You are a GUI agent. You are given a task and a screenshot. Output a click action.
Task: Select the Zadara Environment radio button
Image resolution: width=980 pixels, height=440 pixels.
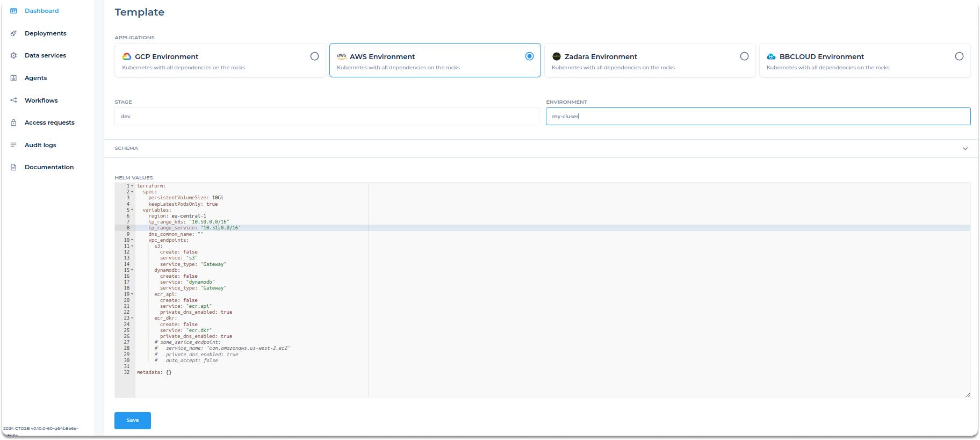(x=745, y=56)
